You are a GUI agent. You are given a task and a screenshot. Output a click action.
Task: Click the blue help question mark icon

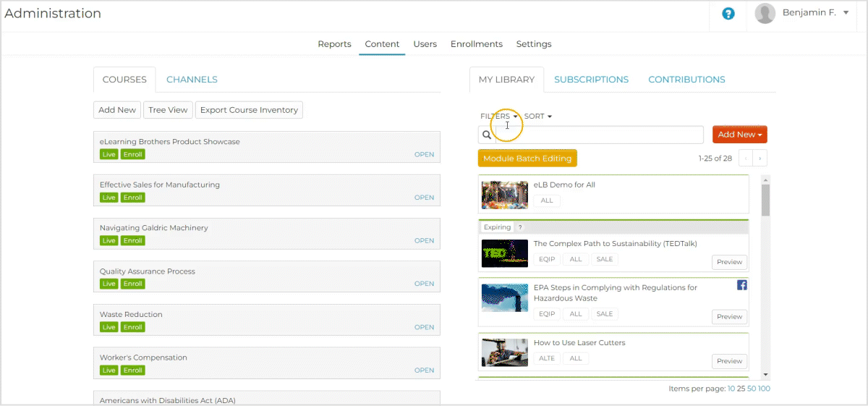[x=728, y=14]
